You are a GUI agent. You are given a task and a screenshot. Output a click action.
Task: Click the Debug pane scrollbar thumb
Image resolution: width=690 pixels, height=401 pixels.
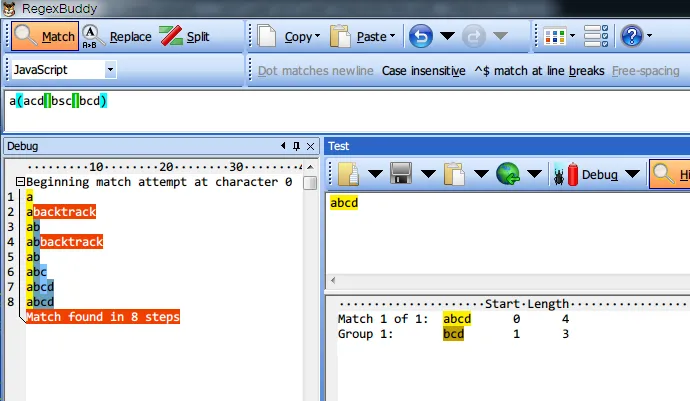tap(310, 183)
